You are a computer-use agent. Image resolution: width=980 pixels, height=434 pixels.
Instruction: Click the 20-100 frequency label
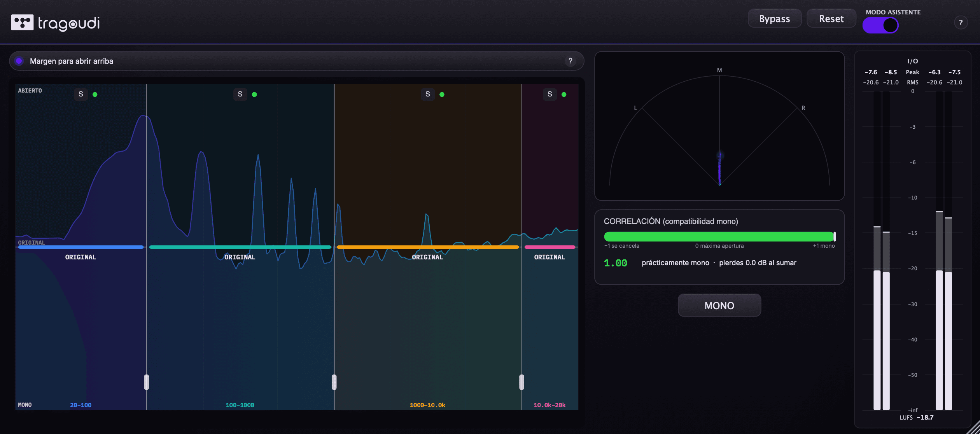(x=81, y=405)
